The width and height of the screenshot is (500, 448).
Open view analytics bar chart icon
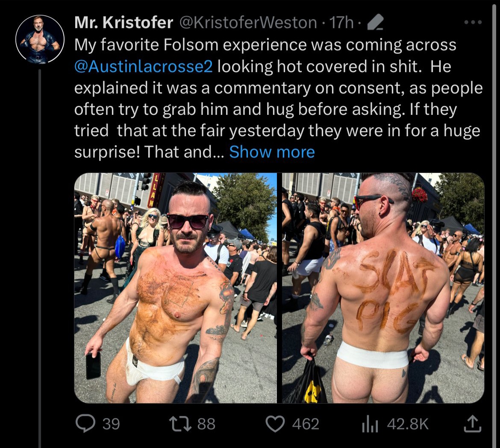[370, 424]
